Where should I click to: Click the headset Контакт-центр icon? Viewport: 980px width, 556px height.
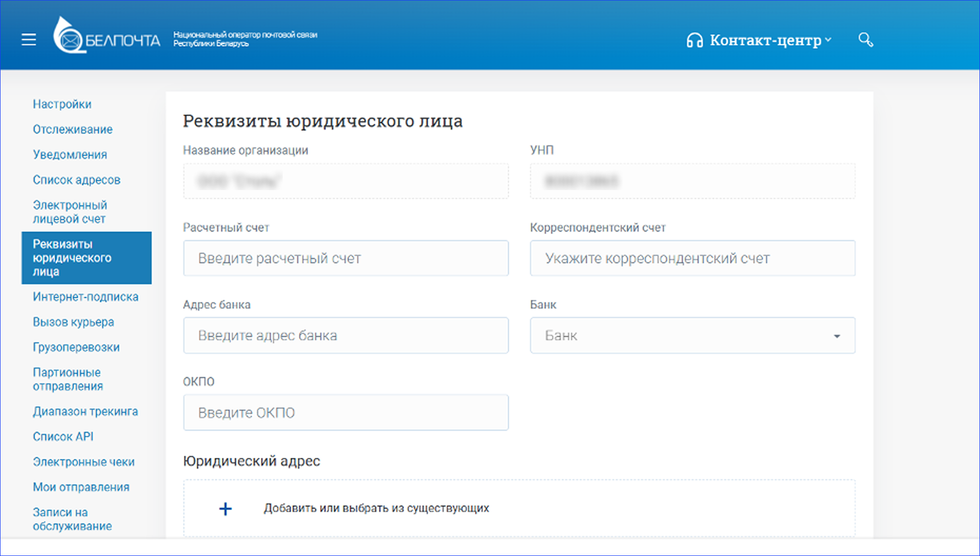pos(694,39)
